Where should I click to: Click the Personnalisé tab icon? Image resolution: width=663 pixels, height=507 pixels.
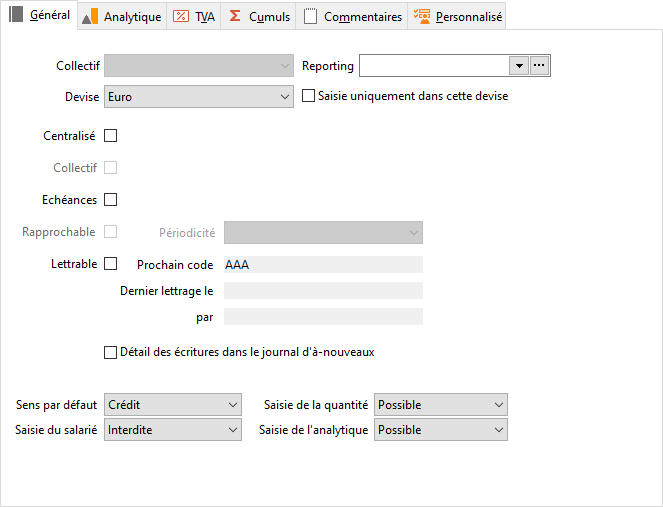(422, 16)
